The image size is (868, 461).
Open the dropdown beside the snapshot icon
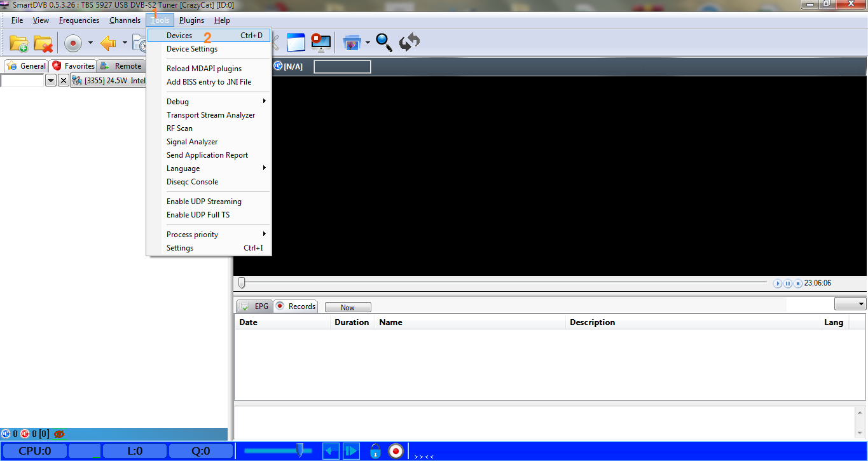pos(368,43)
